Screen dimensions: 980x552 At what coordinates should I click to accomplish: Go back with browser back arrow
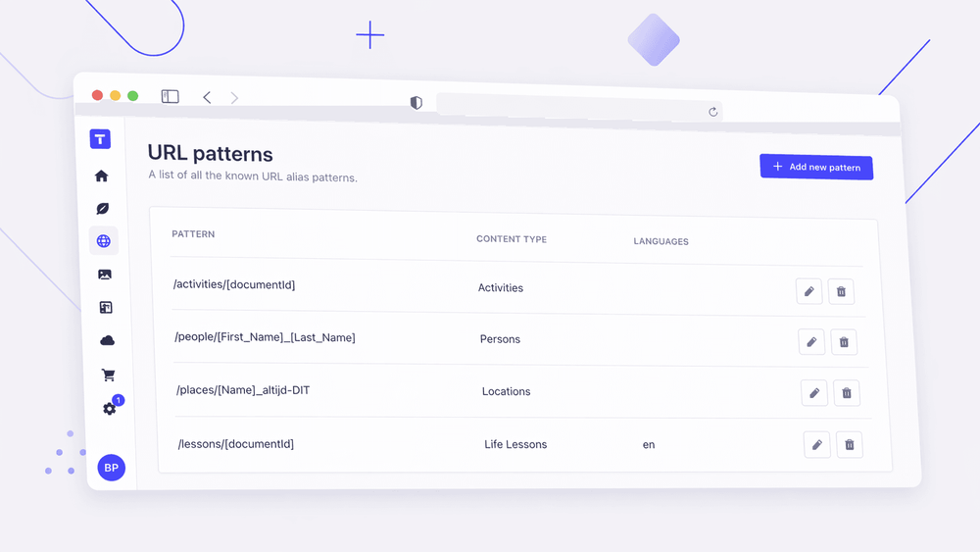point(207,97)
